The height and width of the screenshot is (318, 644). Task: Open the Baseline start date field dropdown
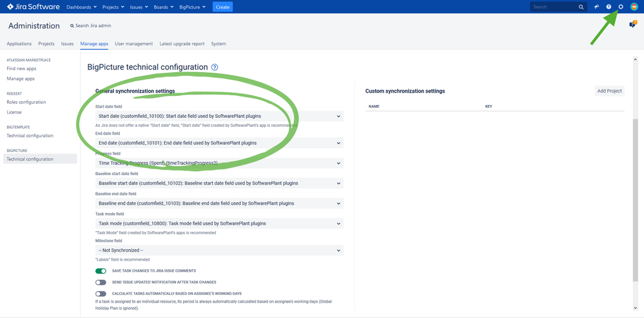click(x=219, y=183)
